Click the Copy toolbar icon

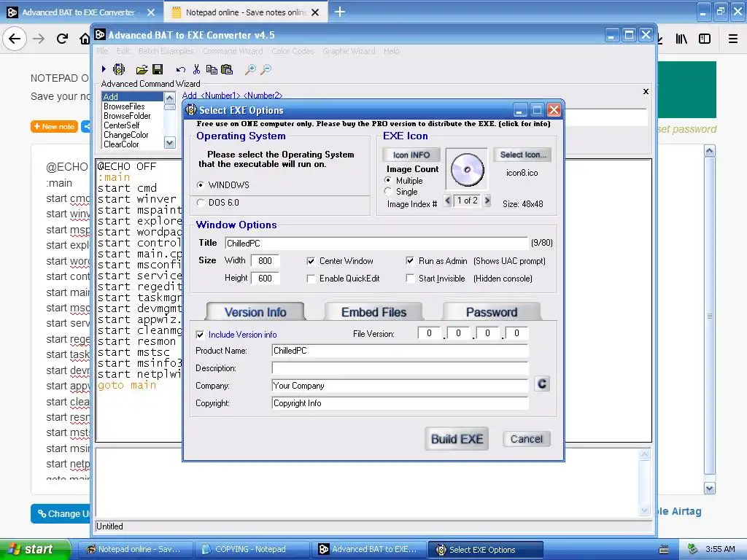pos(212,69)
